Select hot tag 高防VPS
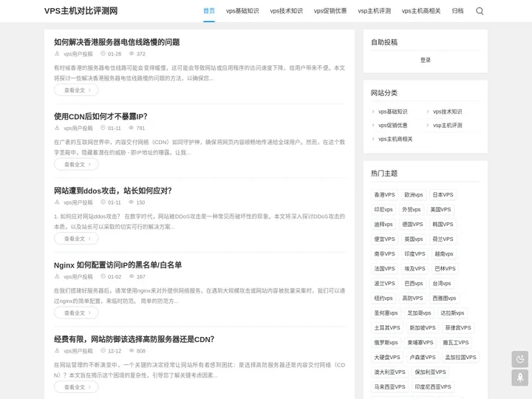The width and height of the screenshot is (532, 399). point(412,299)
